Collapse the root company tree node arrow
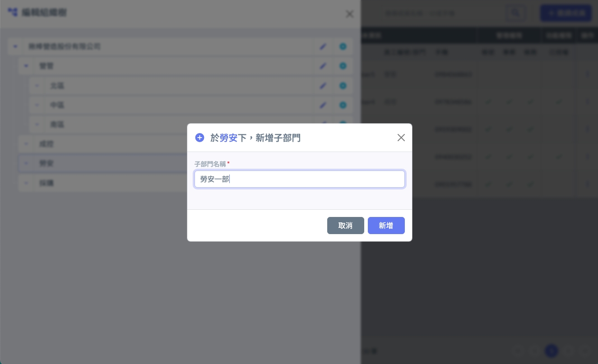 15,46
